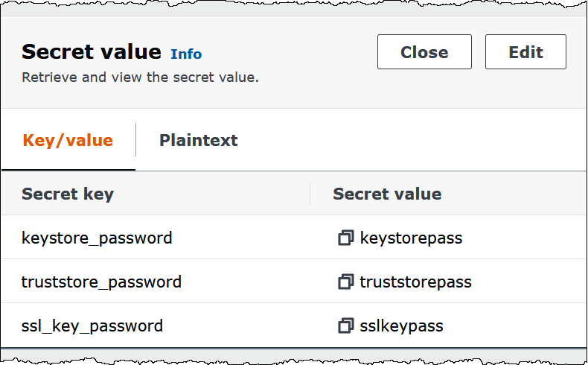Click the keystorepass value text

point(411,238)
